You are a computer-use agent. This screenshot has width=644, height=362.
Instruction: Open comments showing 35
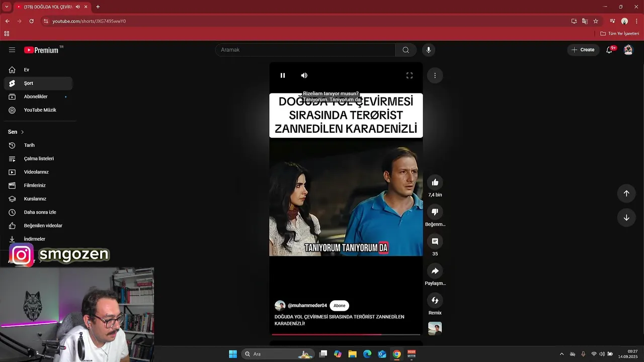coord(435,241)
